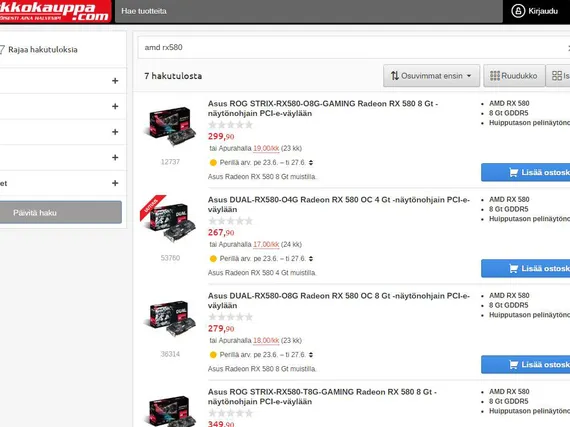Image resolution: width=570 pixels, height=427 pixels.
Task: Click yellow availability dot for product 12737
Action: (213, 162)
